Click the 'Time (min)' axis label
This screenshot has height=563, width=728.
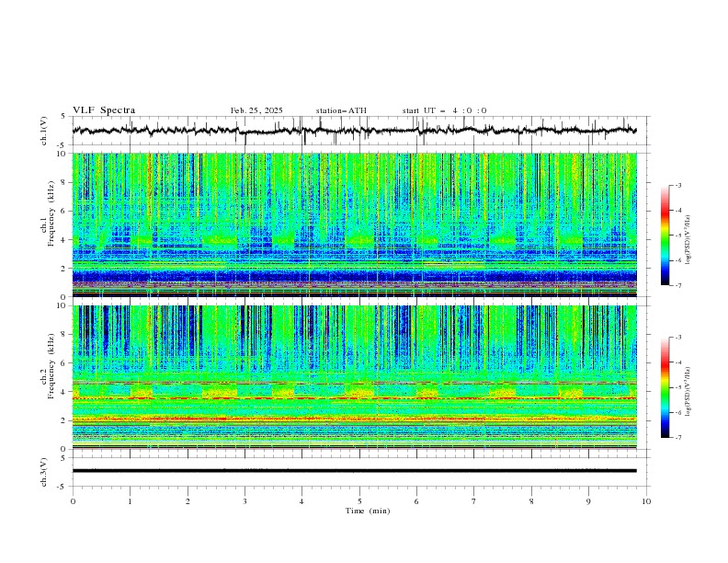click(368, 511)
